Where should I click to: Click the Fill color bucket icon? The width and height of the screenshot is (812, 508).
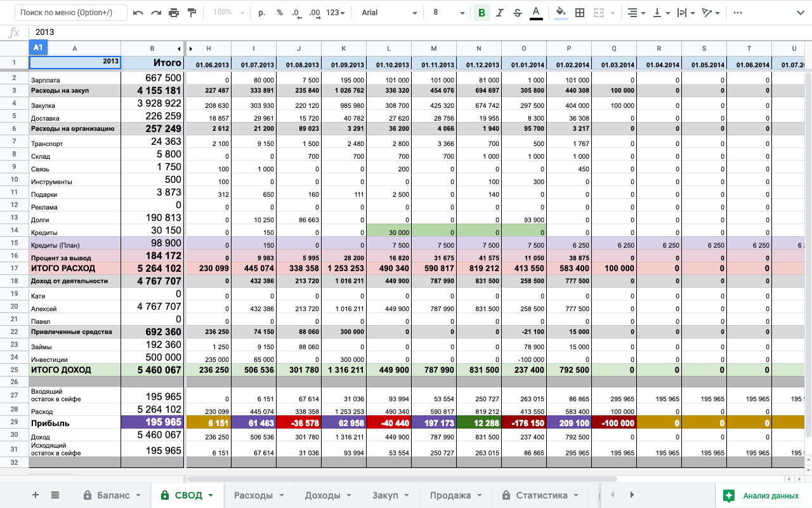(561, 13)
